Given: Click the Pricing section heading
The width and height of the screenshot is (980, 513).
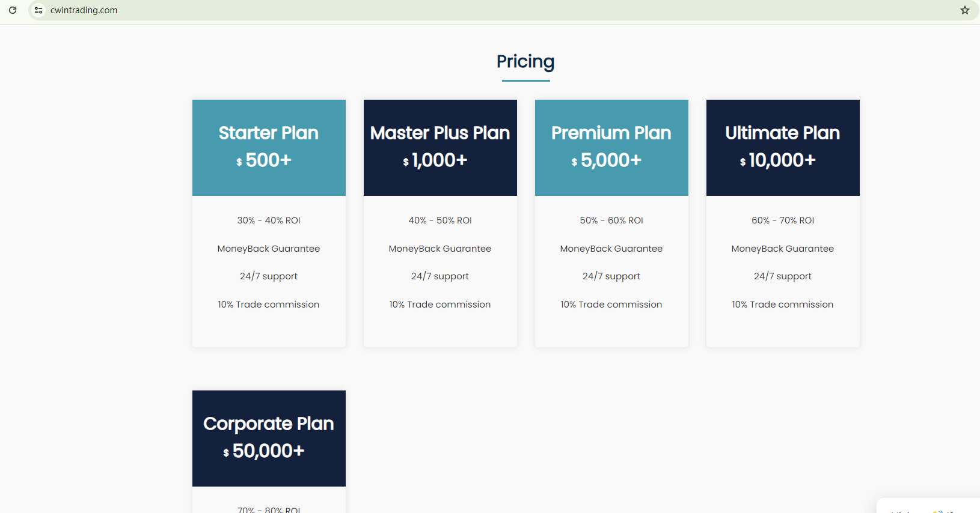Looking at the screenshot, I should pos(525,61).
